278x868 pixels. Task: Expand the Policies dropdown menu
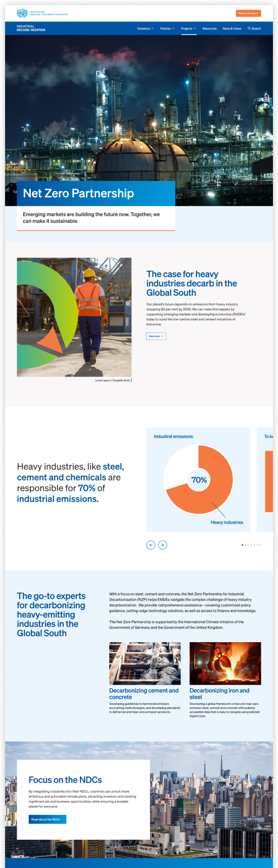167,28
